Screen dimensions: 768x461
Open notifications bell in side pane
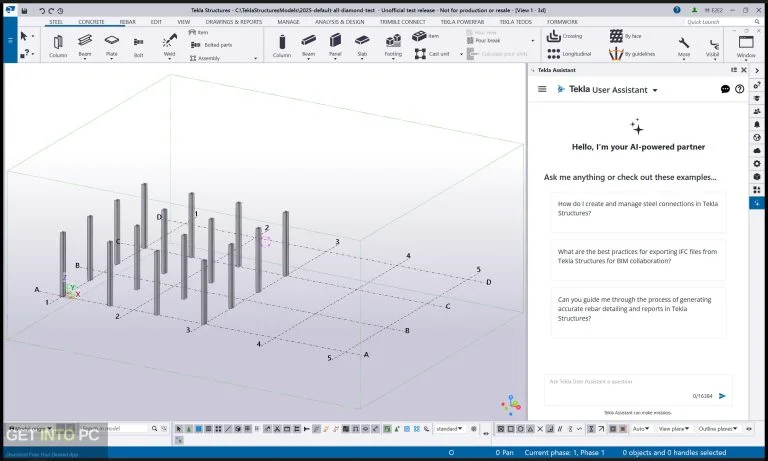(757, 124)
